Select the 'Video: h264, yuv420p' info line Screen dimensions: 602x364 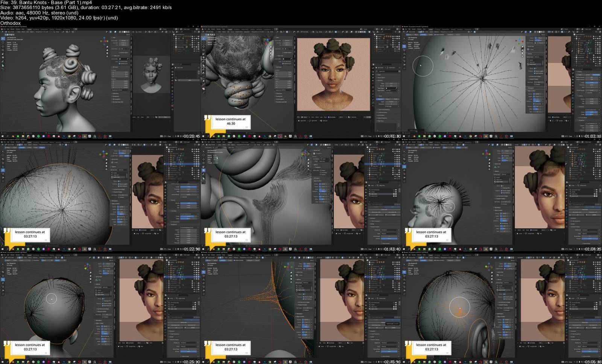[x=59, y=18]
